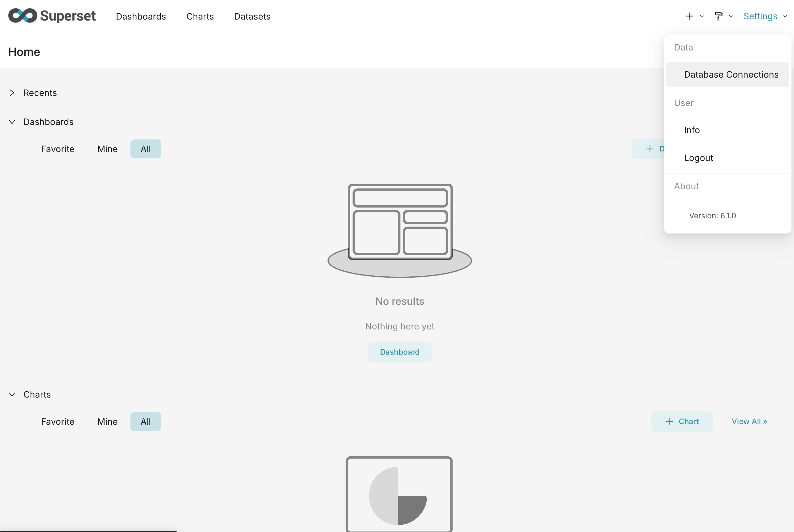
Task: Click the empty dashboard illustration
Action: click(x=400, y=231)
